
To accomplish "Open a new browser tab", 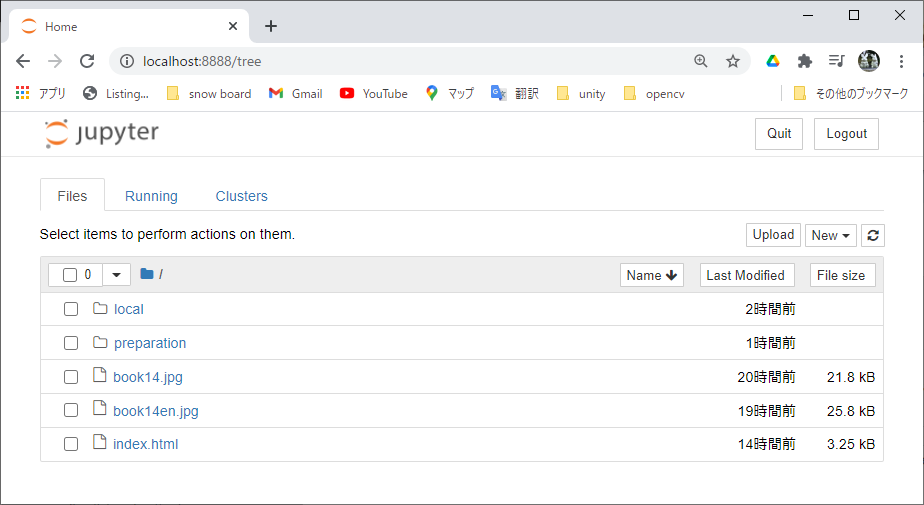I will (271, 26).
